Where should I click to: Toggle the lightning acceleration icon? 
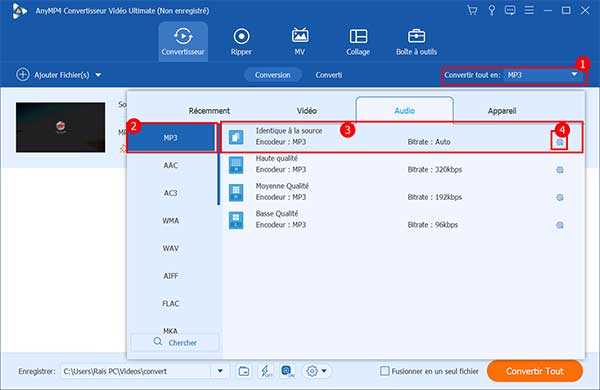tap(266, 371)
